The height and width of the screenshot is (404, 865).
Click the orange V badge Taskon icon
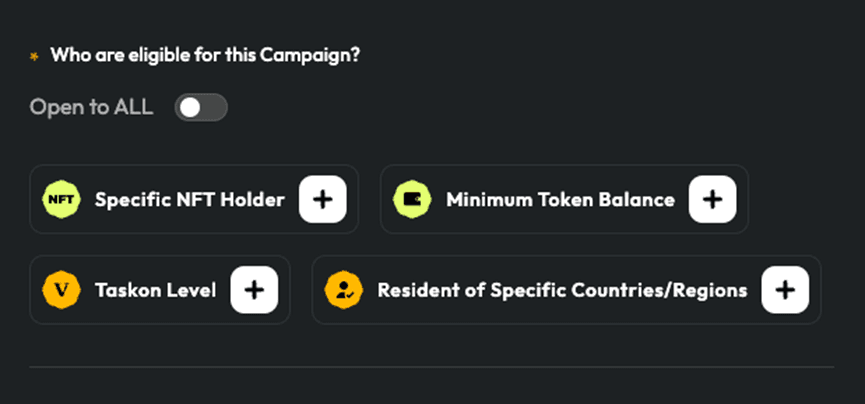tap(61, 290)
